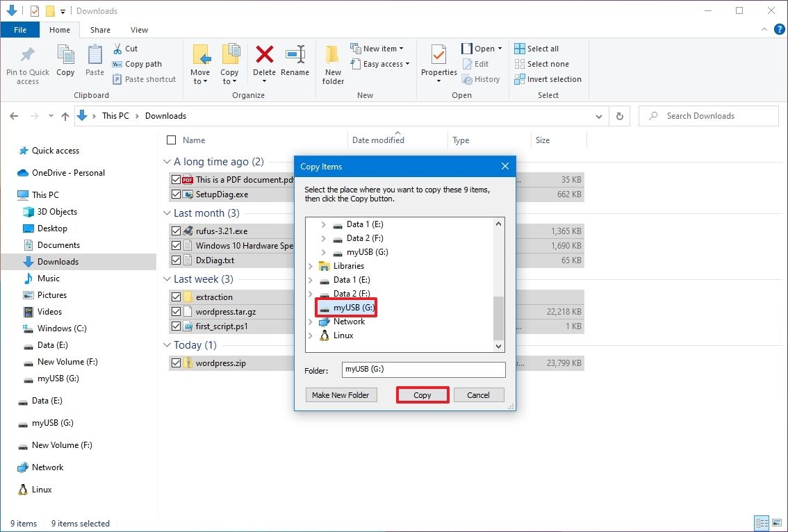Expand Network in the Copy Items tree
The image size is (788, 532).
(310, 322)
